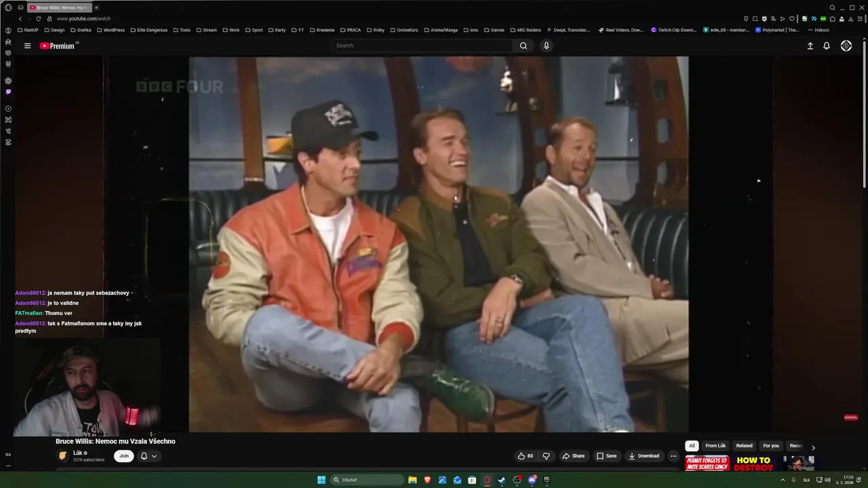Open Opera sidebar three-dot setup

tap(8, 466)
